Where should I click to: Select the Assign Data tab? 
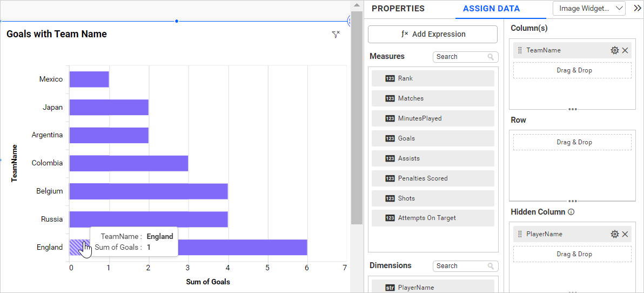[x=491, y=9]
